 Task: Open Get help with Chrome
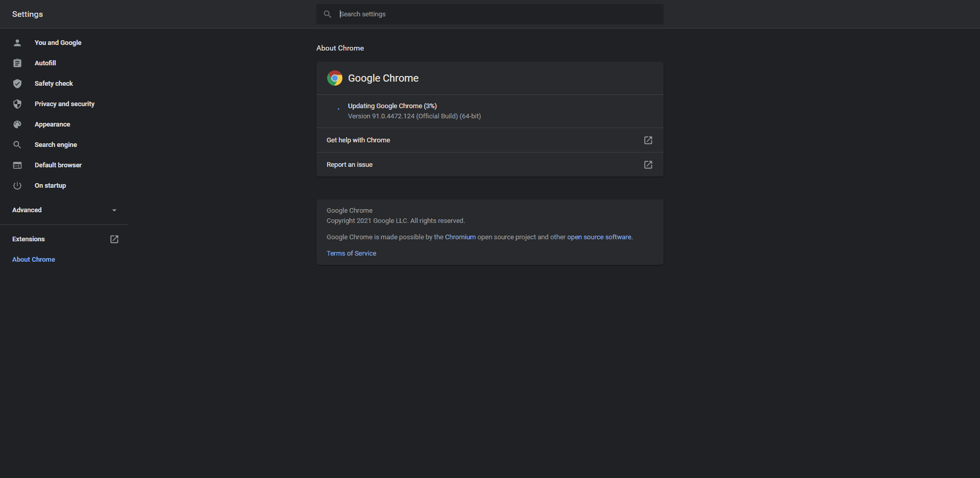[x=490, y=140]
